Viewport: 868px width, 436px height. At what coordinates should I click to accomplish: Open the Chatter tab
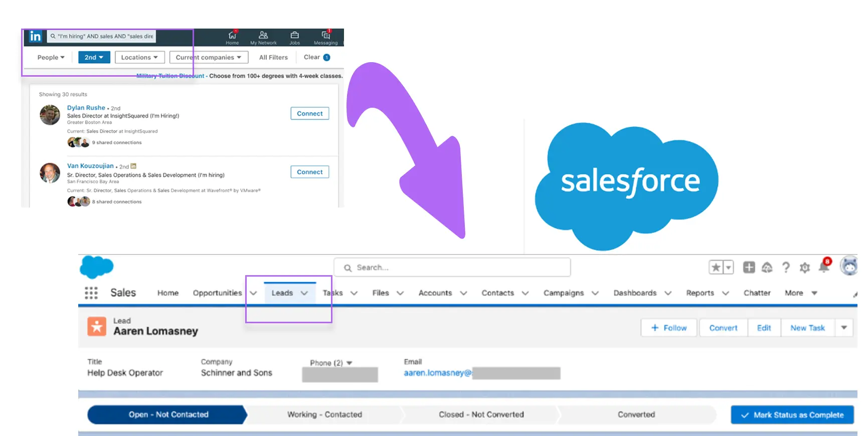click(757, 293)
